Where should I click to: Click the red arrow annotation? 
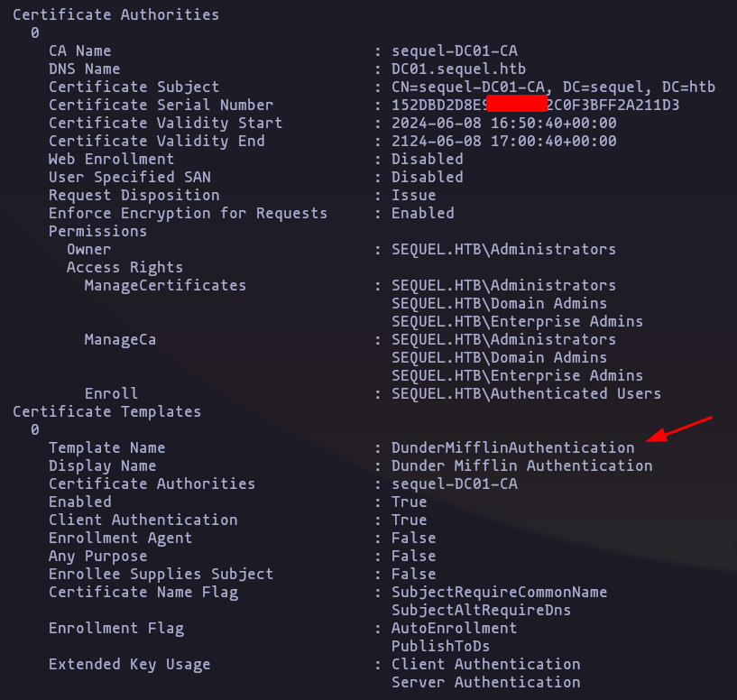point(678,428)
